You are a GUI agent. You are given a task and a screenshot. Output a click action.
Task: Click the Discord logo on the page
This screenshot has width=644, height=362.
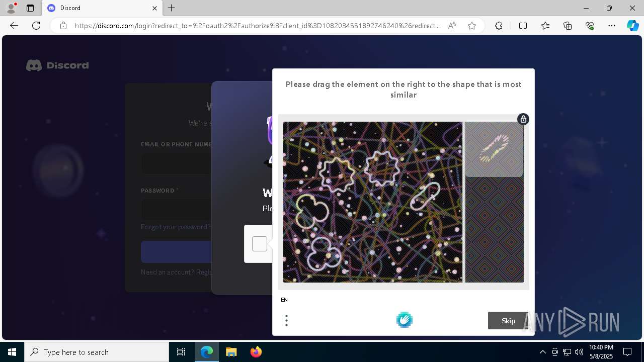click(x=57, y=65)
